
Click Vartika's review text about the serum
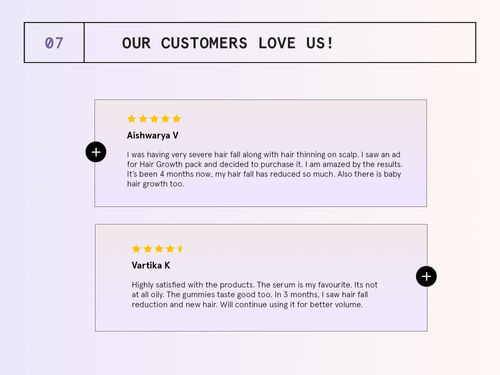pos(255,295)
